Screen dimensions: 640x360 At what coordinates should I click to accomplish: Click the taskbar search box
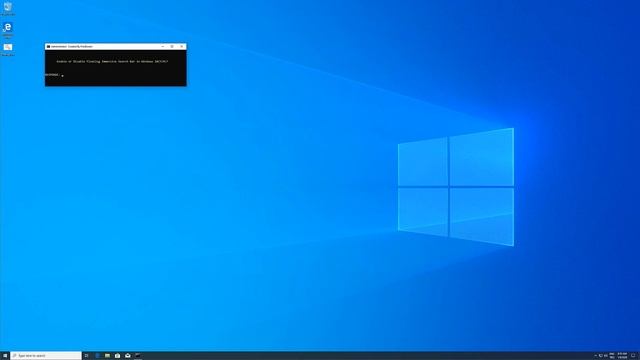(x=46, y=356)
